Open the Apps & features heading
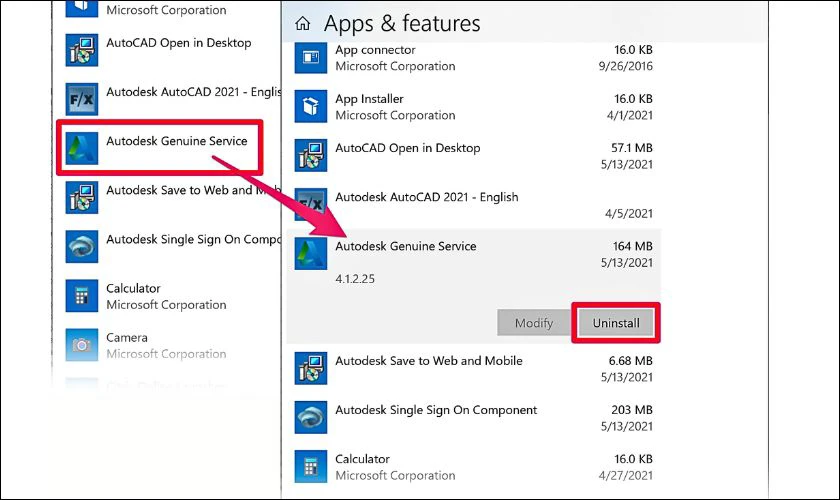This screenshot has height=500, width=840. point(402,24)
